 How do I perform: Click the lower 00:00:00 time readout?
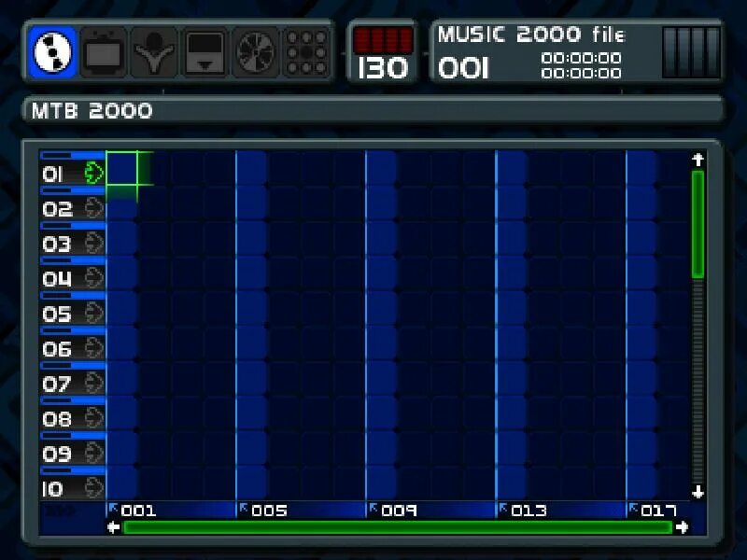pos(581,73)
